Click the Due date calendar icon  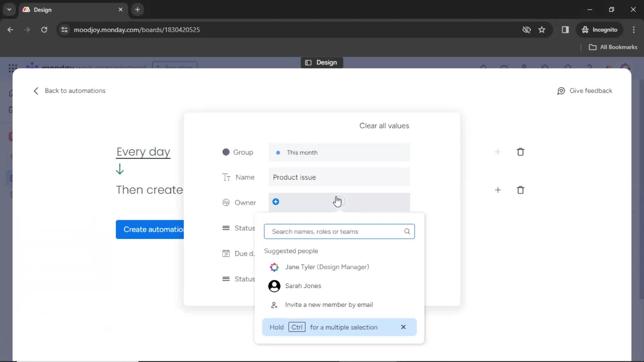click(x=226, y=253)
